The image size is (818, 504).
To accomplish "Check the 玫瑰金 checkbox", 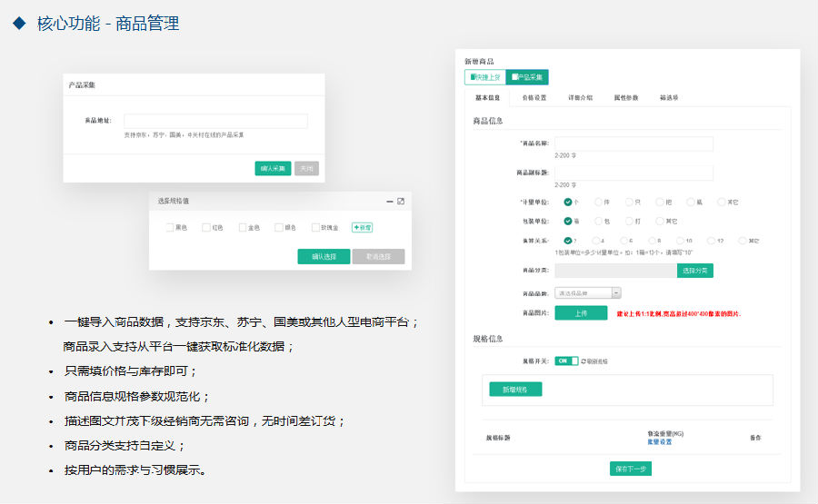I will (315, 227).
